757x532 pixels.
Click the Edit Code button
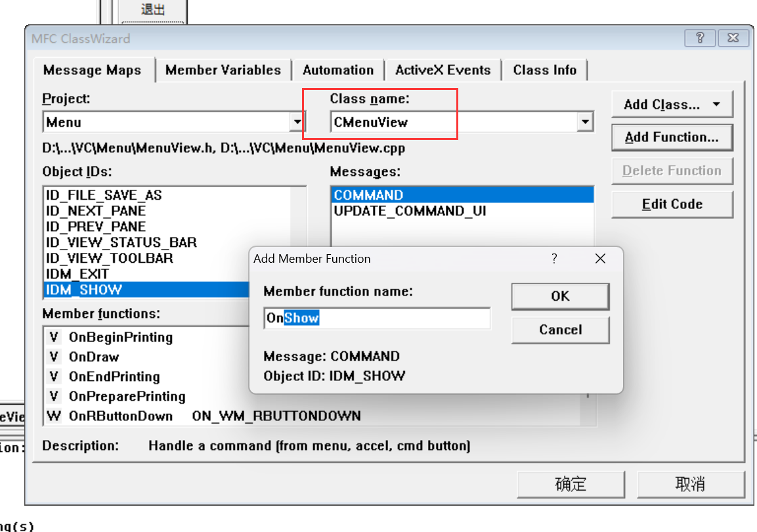click(x=672, y=204)
